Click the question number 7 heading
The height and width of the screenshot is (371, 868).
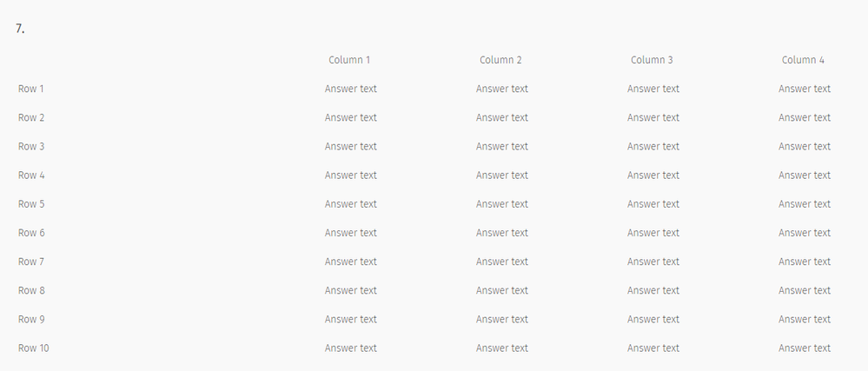[x=20, y=29]
